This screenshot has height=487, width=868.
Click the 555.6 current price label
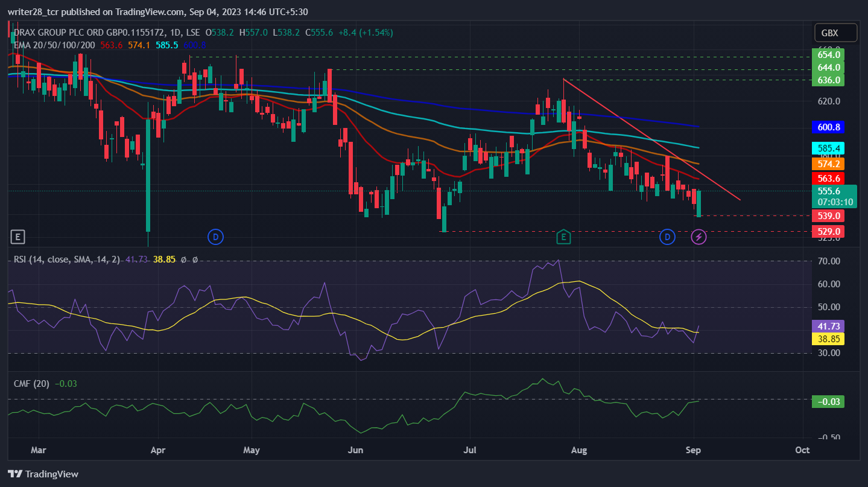click(x=835, y=196)
